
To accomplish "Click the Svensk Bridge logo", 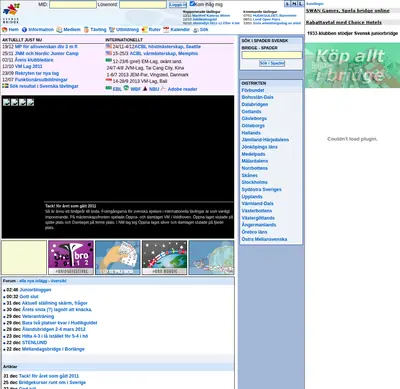I will 11,12.
